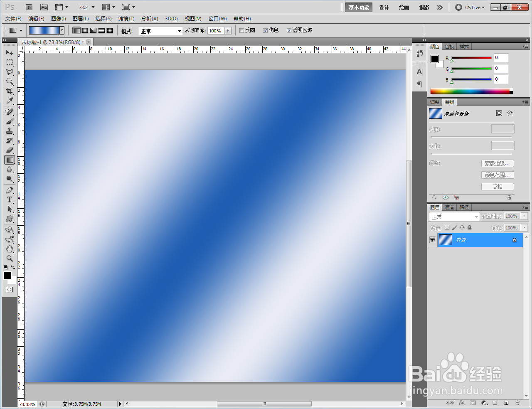532x409 pixels.
Task: Select the 绘画 workspace
Action: [x=404, y=7]
